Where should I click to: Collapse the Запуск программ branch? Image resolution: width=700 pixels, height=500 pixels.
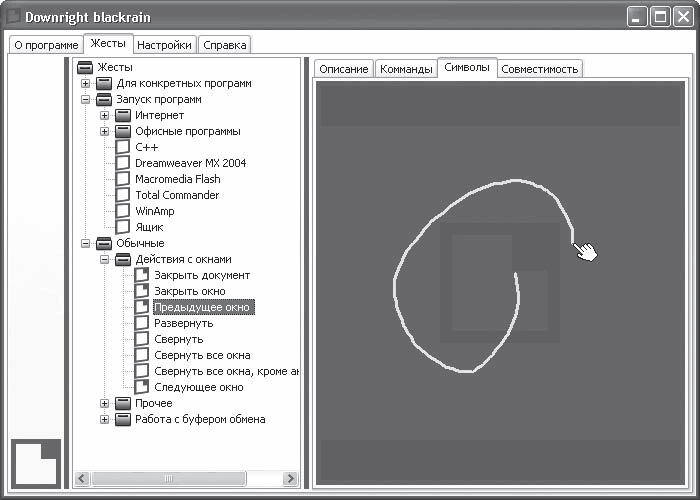pos(85,100)
